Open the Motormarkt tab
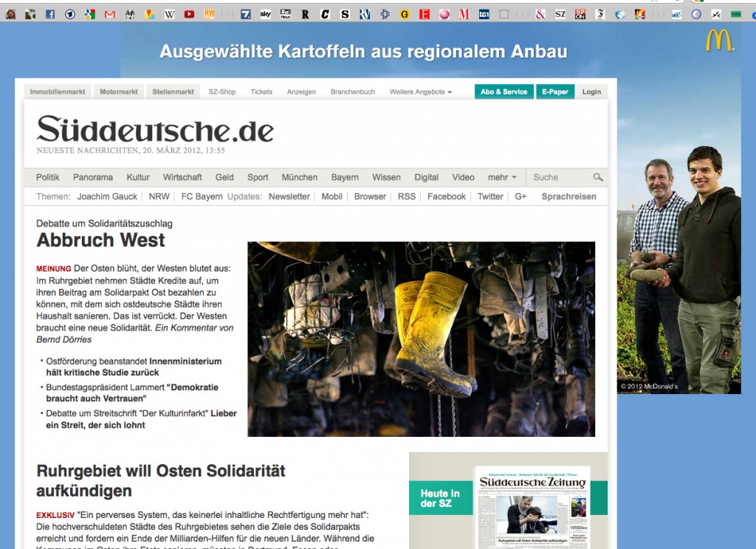The height and width of the screenshot is (549, 756). click(x=119, y=91)
